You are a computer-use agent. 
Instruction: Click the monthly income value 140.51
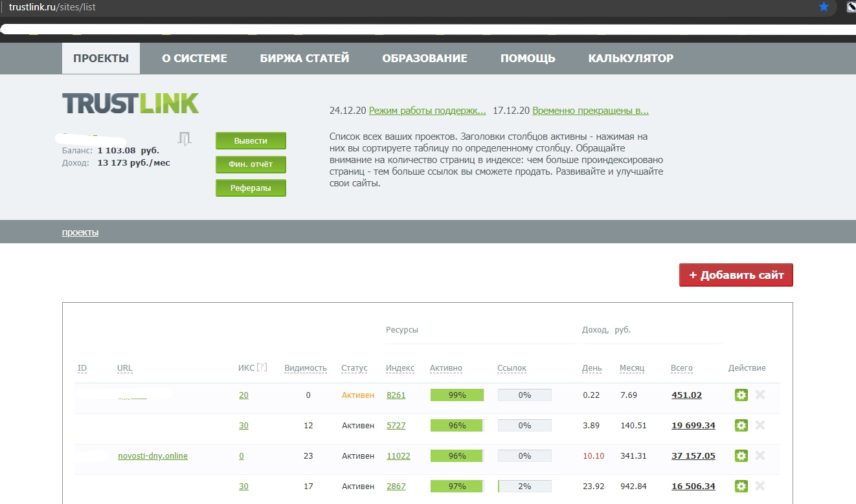tap(633, 426)
